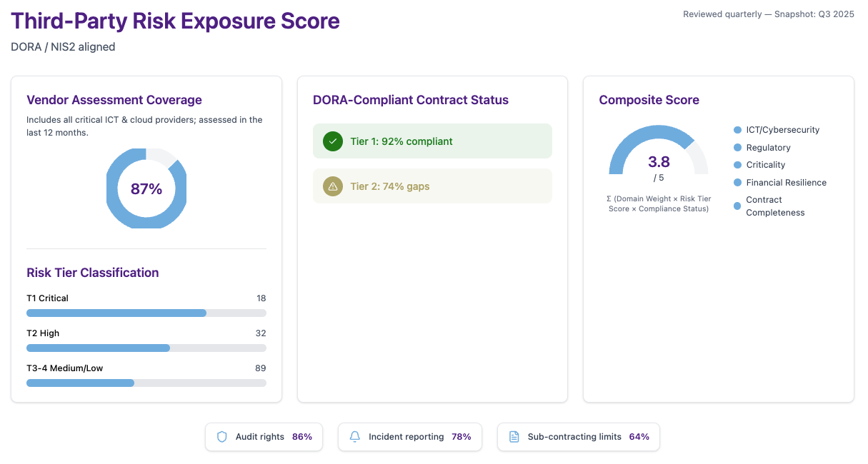Click the Criticality legend label
Image resolution: width=868 pixels, height=464 pixels.
pos(766,165)
